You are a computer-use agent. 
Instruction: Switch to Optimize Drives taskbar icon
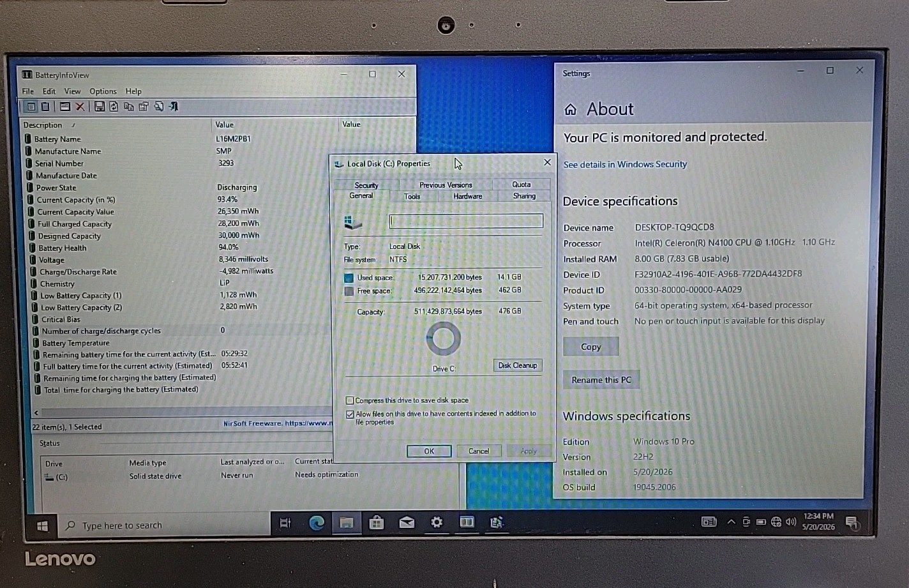pos(497,522)
